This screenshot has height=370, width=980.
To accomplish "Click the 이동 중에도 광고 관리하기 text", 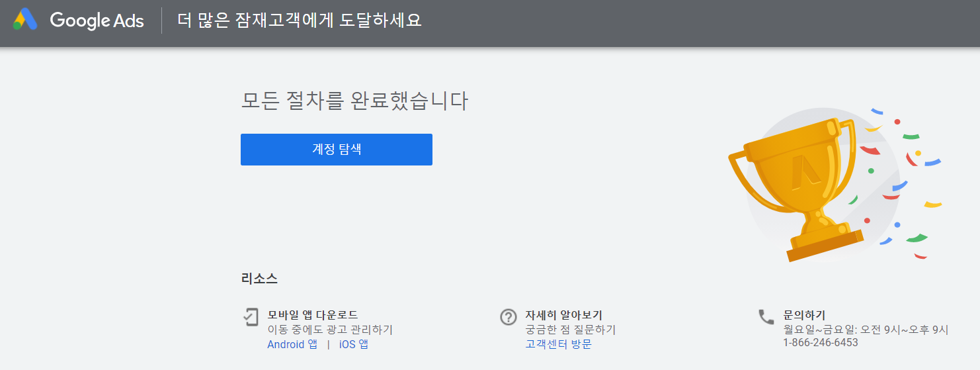I will coord(330,330).
